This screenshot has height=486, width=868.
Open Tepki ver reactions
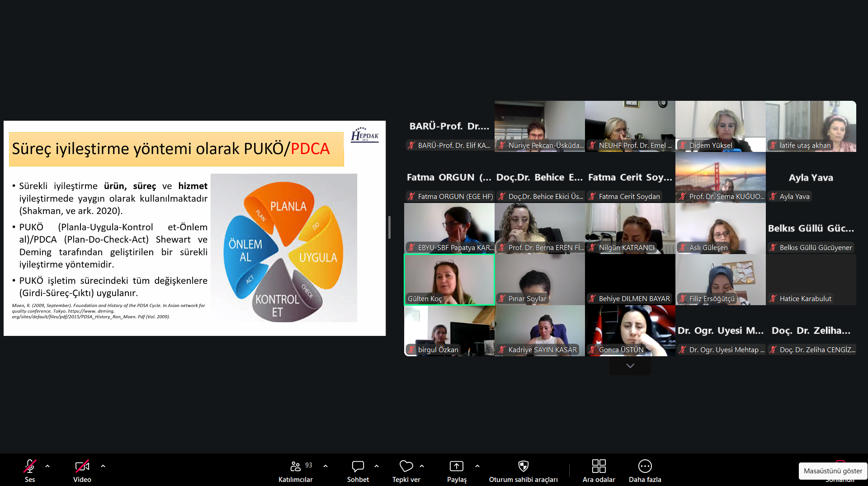pyautogui.click(x=406, y=470)
